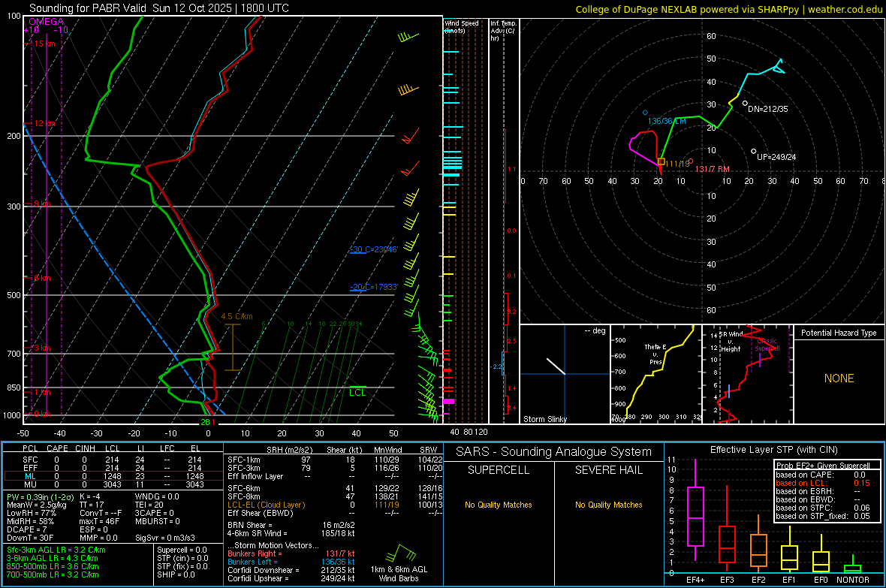Click the Prob EF2+ Given Supercell header

click(x=823, y=466)
